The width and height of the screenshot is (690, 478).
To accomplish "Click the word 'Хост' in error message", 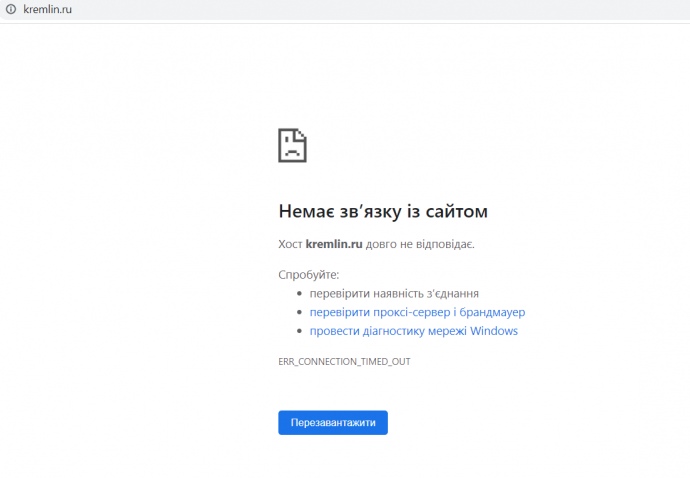I will coord(290,244).
